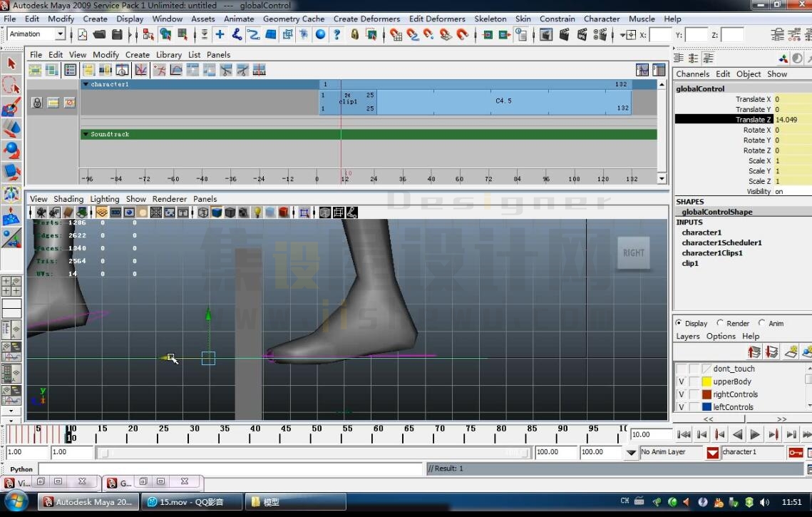Choose the Paint Selection tool
This screenshot has height=517, width=812.
pos(11,107)
